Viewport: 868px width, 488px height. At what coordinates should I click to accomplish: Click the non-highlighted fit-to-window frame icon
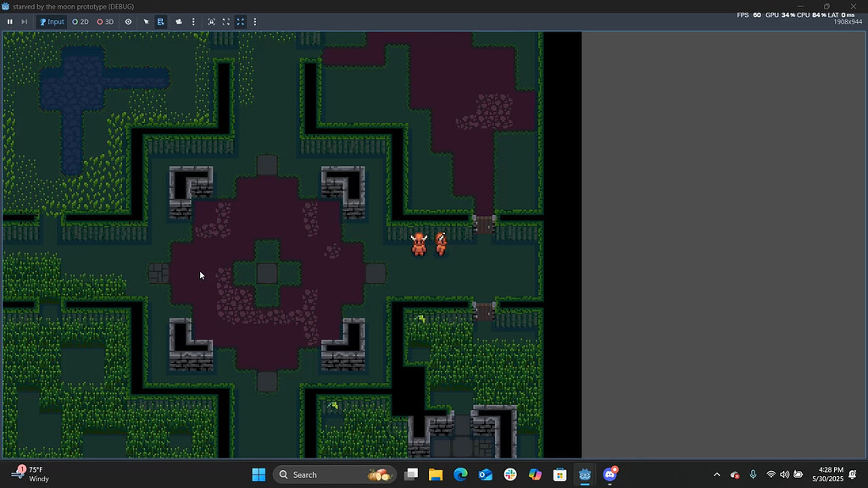225,21
